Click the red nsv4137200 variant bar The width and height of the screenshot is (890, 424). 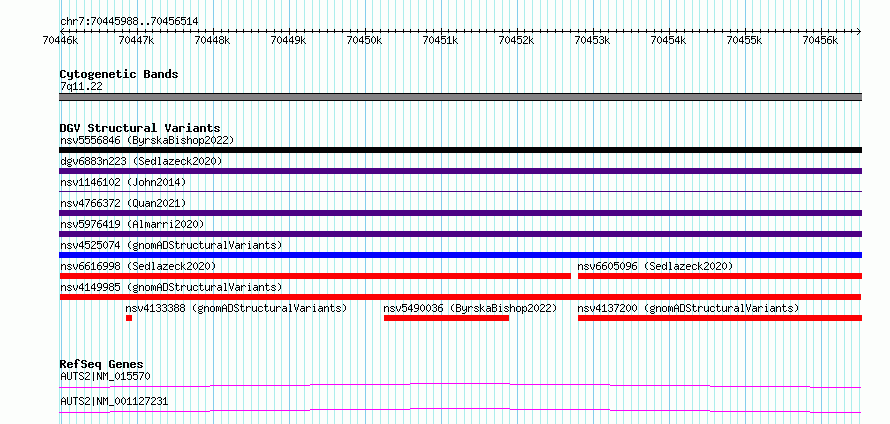tap(720, 318)
